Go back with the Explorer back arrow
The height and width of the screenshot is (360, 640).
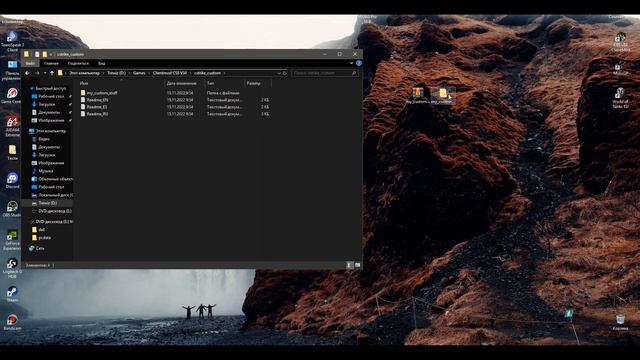(x=27, y=73)
